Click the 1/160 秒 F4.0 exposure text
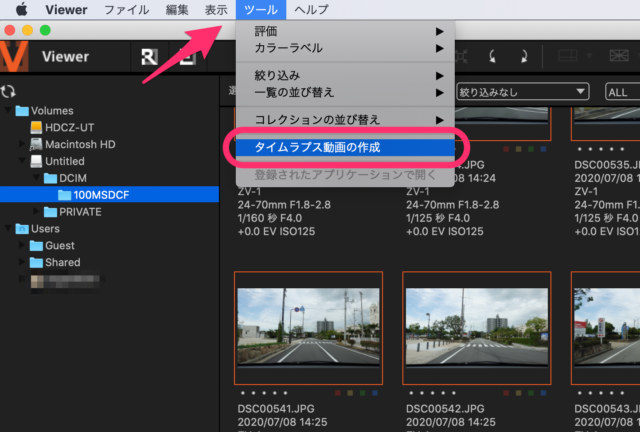Screen dimensions: 640x432 click(x=270, y=218)
